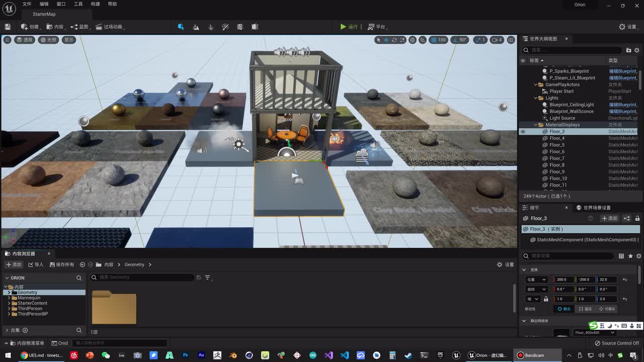Choose the translate gizmo tool
Screen dimensions: 644x362
[386, 40]
